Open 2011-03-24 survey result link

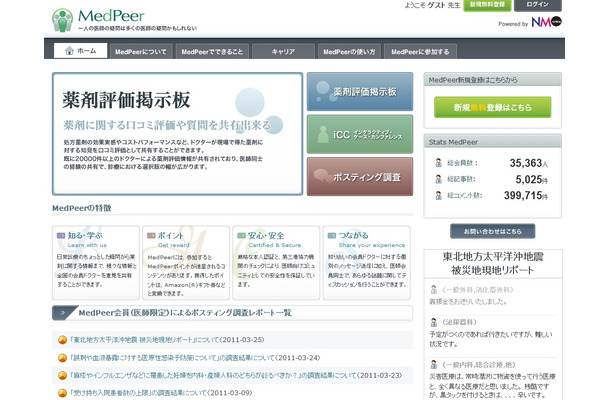(173, 358)
